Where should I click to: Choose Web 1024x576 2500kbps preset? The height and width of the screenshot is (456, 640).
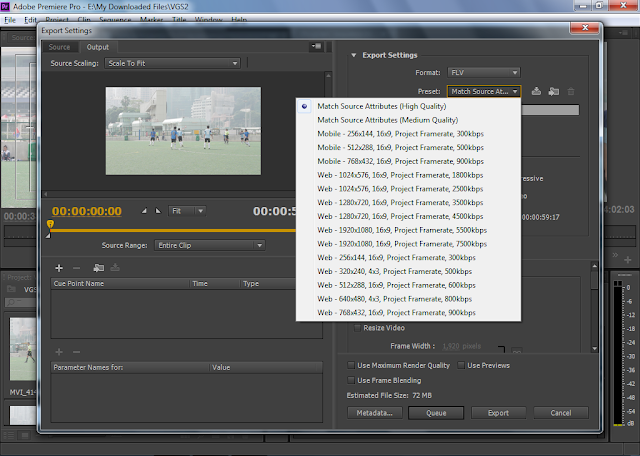coord(408,189)
